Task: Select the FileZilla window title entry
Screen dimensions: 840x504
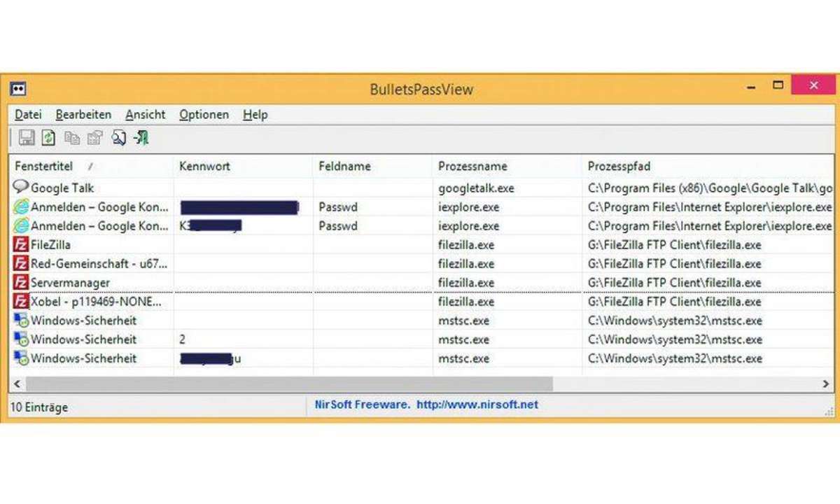Action: click(50, 245)
